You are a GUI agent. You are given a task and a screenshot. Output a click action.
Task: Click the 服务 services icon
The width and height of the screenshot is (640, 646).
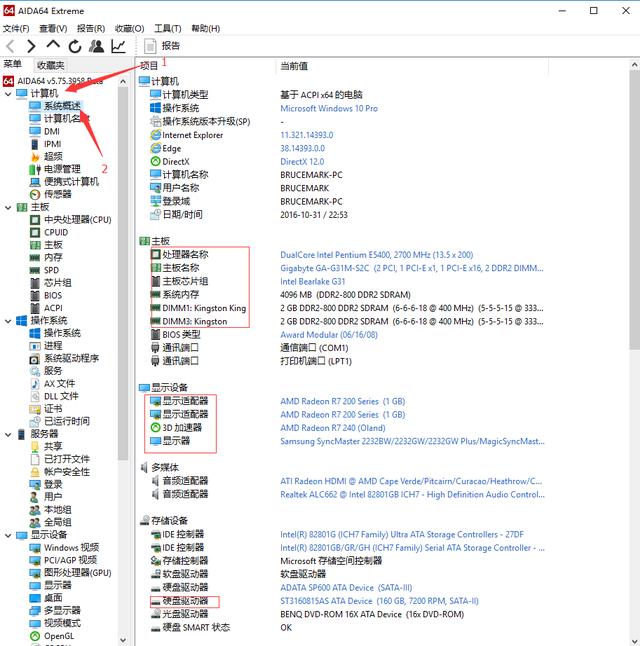point(35,371)
